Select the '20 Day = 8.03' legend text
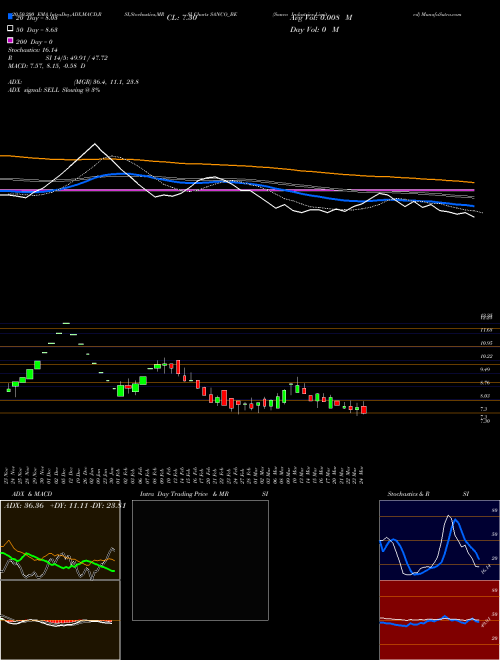This screenshot has height=660, width=500. (36, 18)
